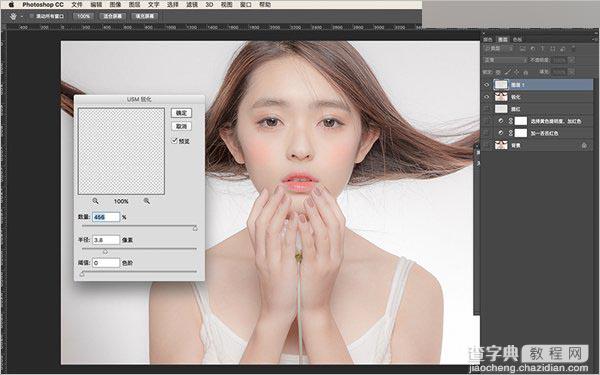Viewport: 600px width, 375px height.
Task: Click the 半径 (Radius) value field
Action: [x=106, y=240]
